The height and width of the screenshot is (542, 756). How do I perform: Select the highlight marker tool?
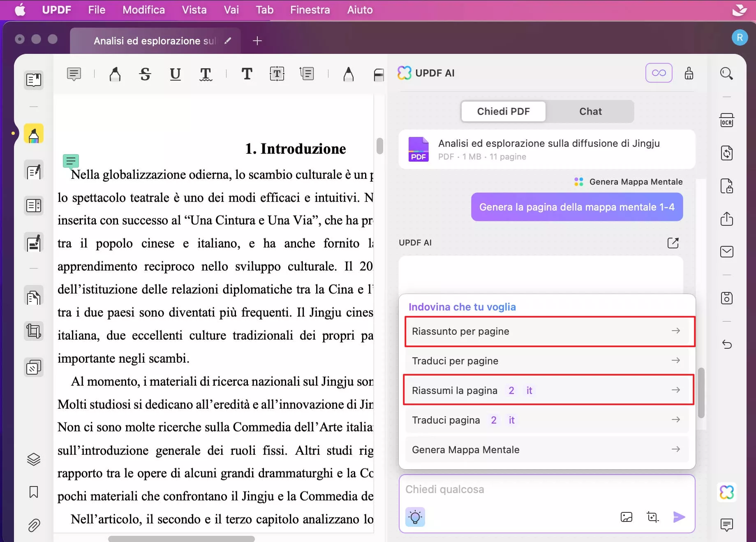pyautogui.click(x=115, y=74)
